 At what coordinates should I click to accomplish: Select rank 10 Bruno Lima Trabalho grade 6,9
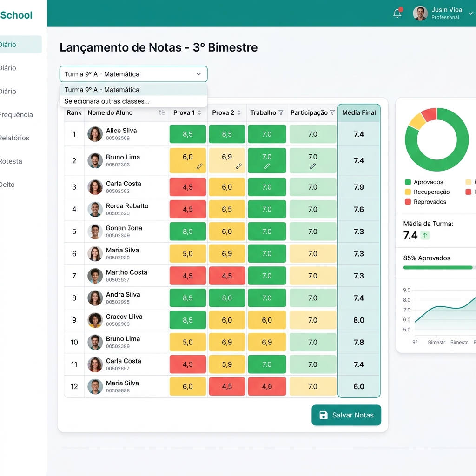267,343
